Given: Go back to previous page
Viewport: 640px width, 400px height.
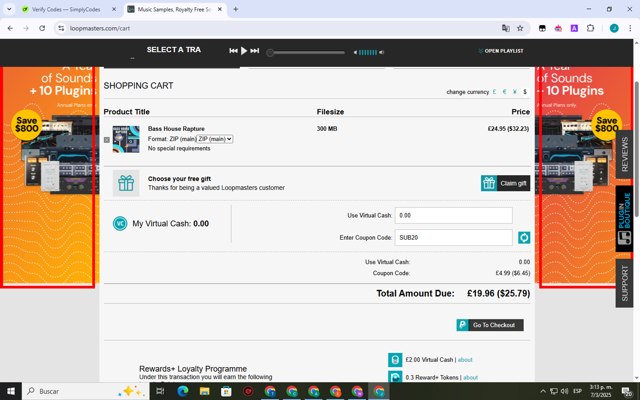Looking at the screenshot, I should tap(10, 28).
